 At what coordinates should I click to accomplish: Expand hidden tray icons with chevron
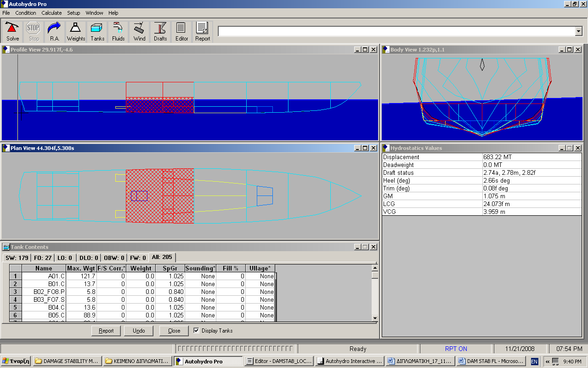[x=547, y=362]
